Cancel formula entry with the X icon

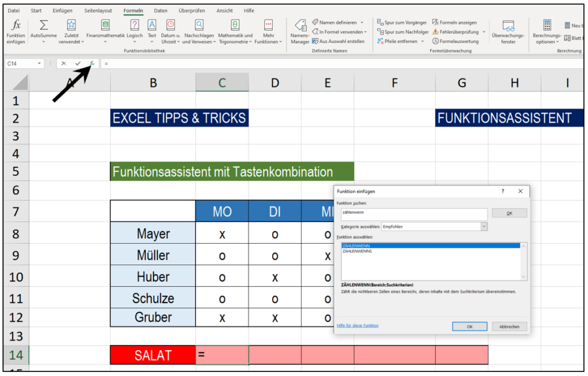click(64, 63)
